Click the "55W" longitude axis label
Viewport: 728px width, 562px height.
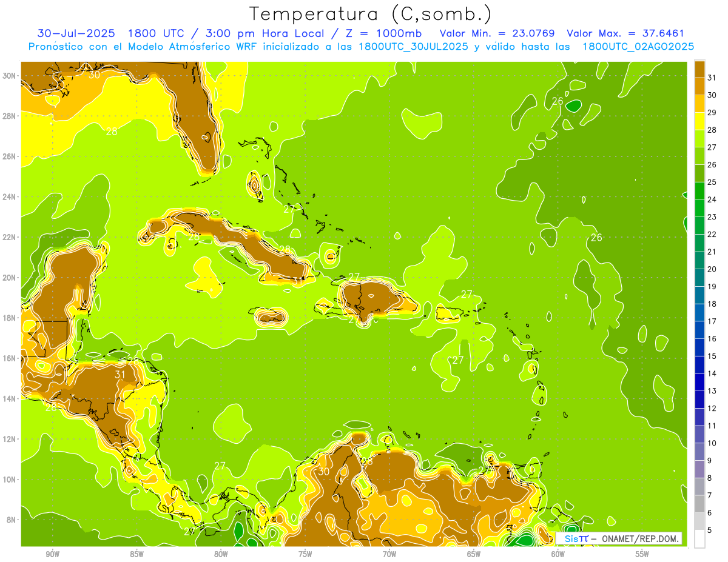[x=642, y=554]
